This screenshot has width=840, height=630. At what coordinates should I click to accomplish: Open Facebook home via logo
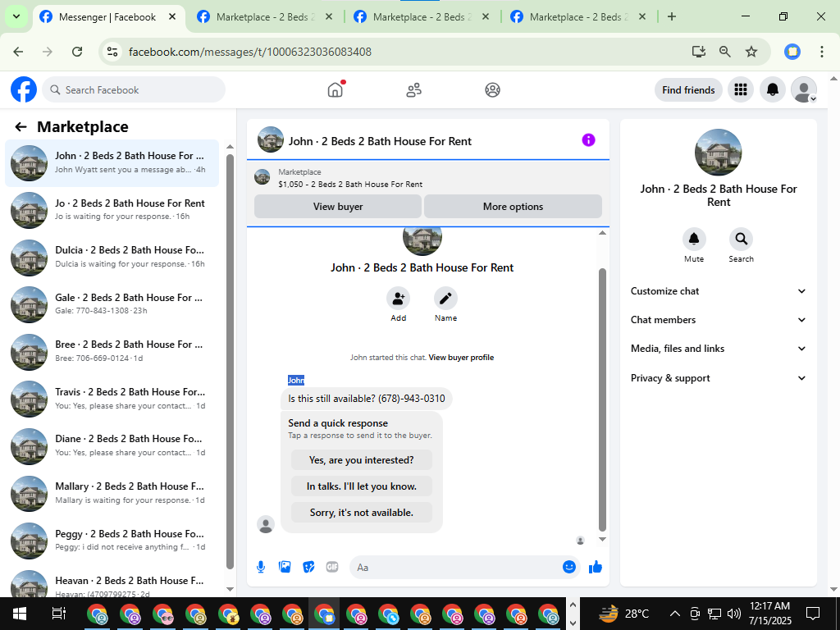pos(24,89)
